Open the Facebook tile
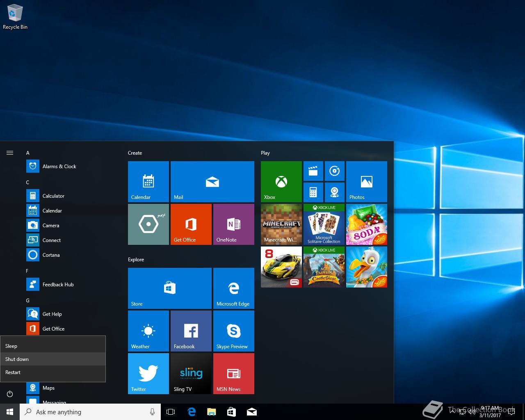This screenshot has width=525, height=420. (191, 331)
